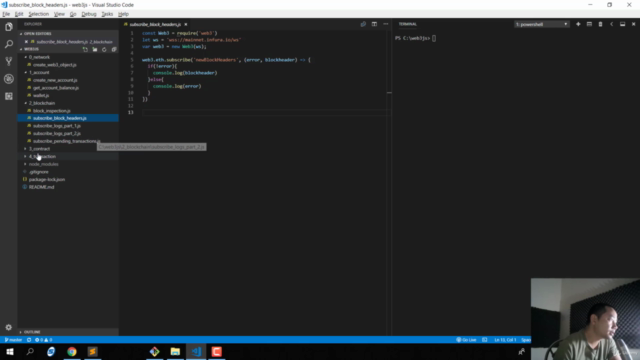Viewport: 640px width, 360px height.
Task: Split the editor
Action: point(374,24)
